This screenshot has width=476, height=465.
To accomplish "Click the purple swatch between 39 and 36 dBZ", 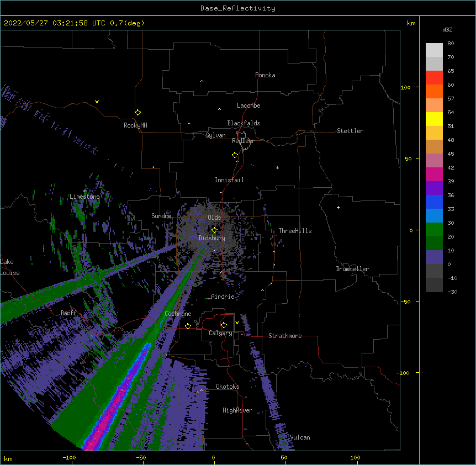I will tap(434, 188).
